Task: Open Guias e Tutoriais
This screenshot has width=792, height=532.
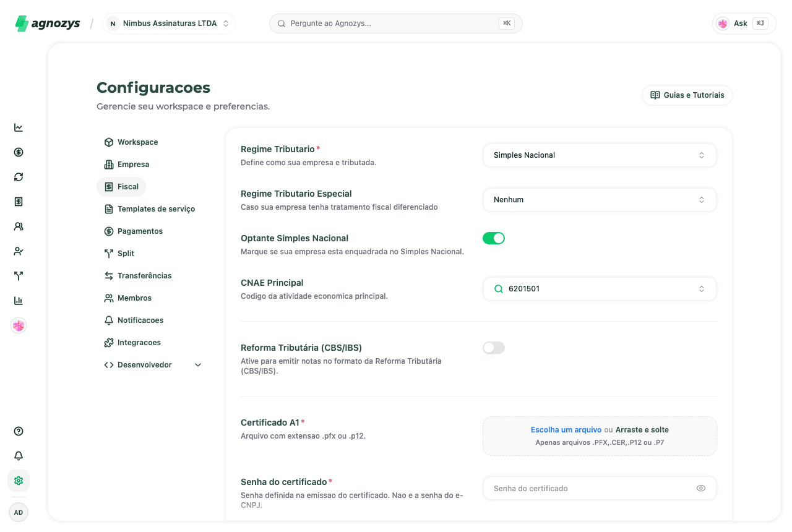Action: click(x=687, y=95)
